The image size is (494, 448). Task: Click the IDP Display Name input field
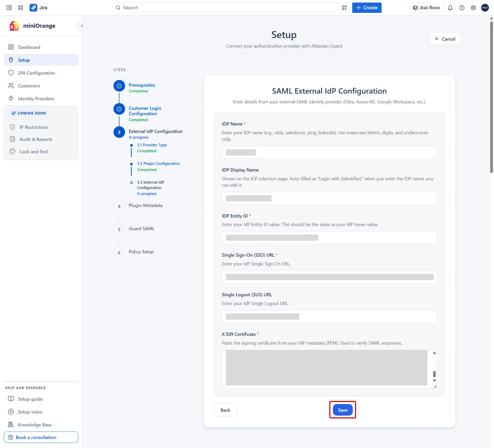(x=329, y=198)
